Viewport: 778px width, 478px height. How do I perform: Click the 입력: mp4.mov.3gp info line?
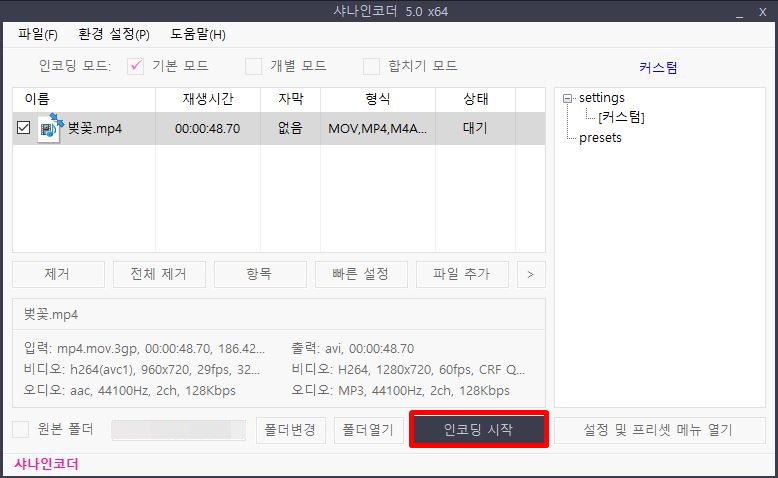pos(144,348)
